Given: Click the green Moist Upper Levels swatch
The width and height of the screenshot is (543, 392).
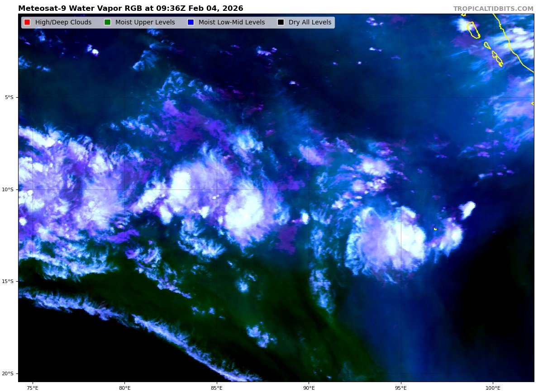Looking at the screenshot, I should tap(107, 23).
